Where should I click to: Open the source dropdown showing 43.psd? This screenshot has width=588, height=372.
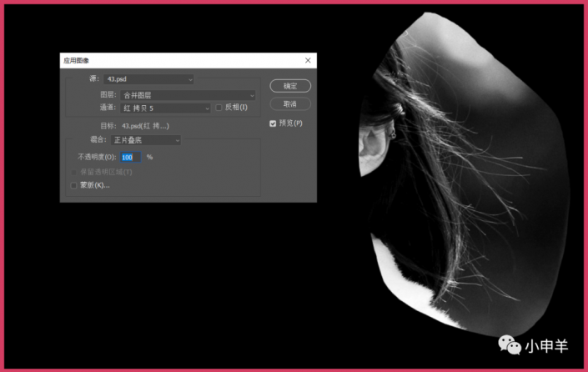coord(148,79)
